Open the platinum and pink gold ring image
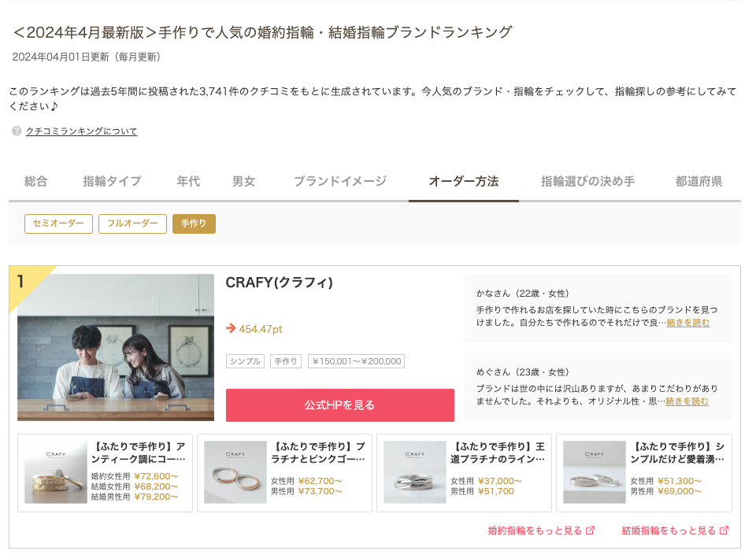 235,472
